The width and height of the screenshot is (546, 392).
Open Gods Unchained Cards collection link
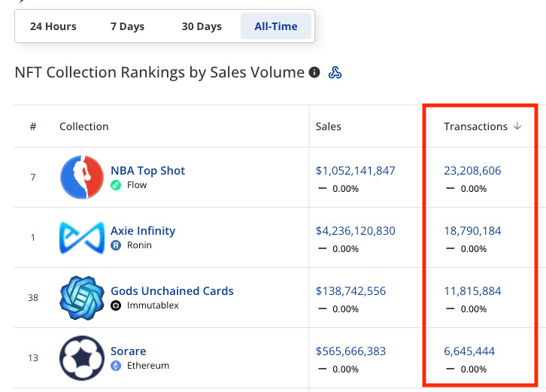[172, 291]
